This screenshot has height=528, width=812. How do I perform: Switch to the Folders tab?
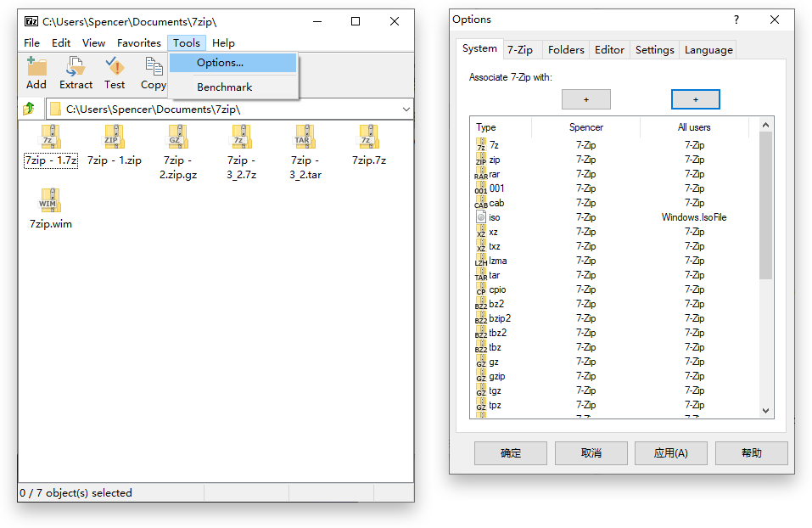566,50
